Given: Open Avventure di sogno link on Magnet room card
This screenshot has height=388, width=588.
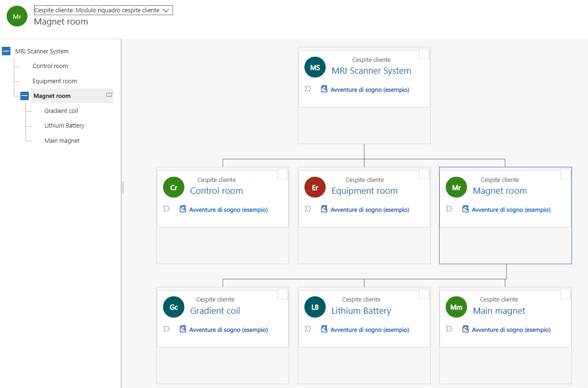Looking at the screenshot, I should tap(511, 210).
